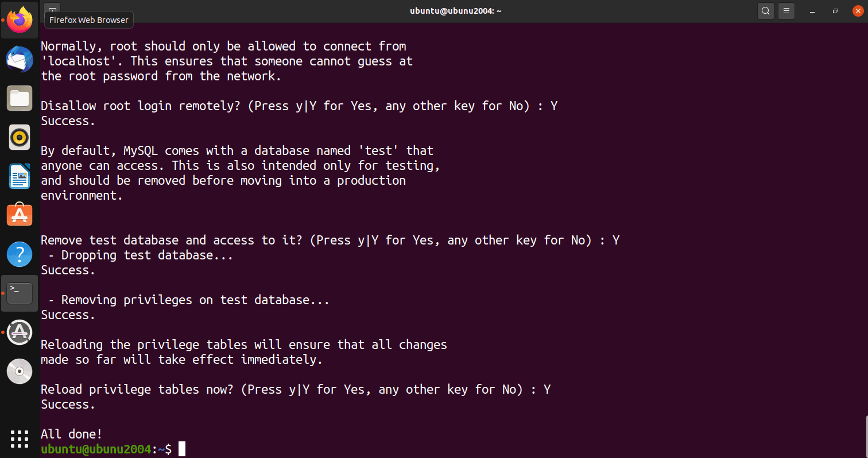Open the terminal search tool

(x=766, y=11)
